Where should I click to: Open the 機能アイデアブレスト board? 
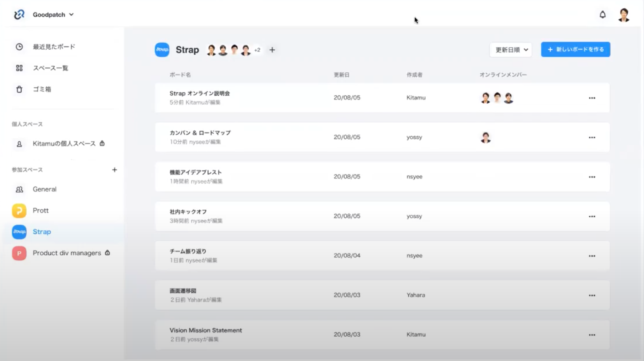[382, 177]
